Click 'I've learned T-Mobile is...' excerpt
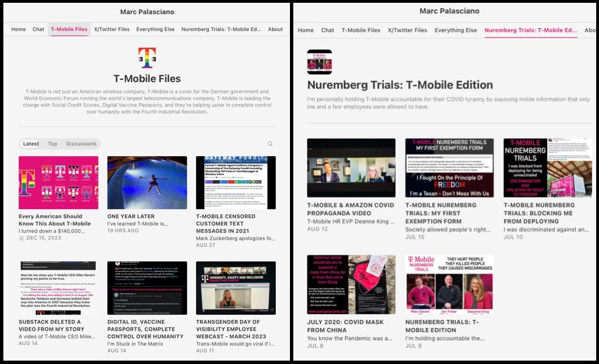Viewport: 599px width, 364px height. click(138, 224)
